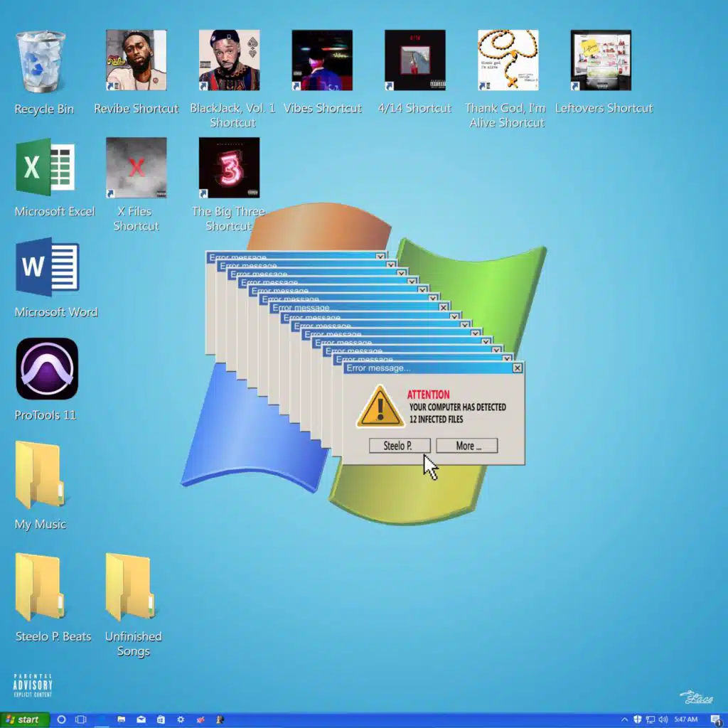
Task: Open the Thank God, I'm Alive Shortcut
Action: [506, 60]
